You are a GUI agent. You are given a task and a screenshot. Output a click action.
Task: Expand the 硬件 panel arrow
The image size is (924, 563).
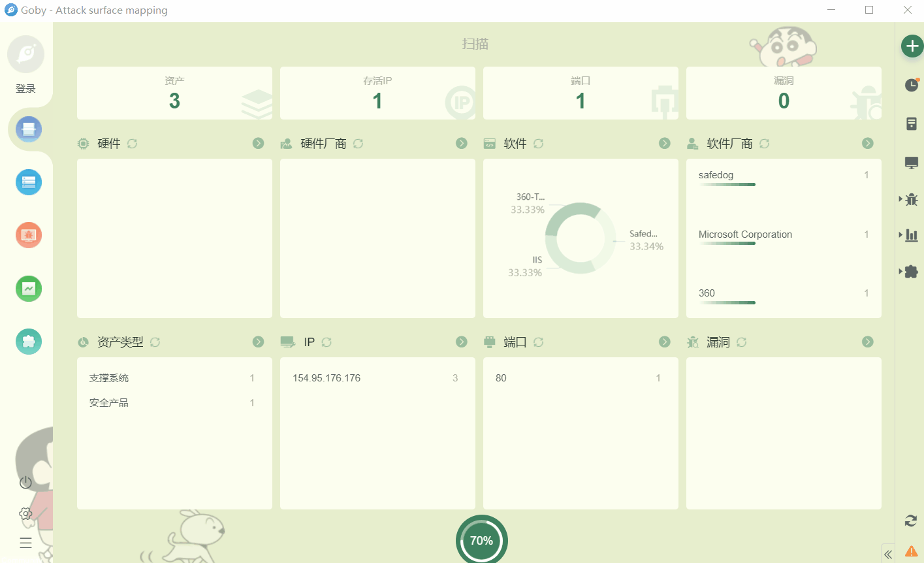click(259, 143)
